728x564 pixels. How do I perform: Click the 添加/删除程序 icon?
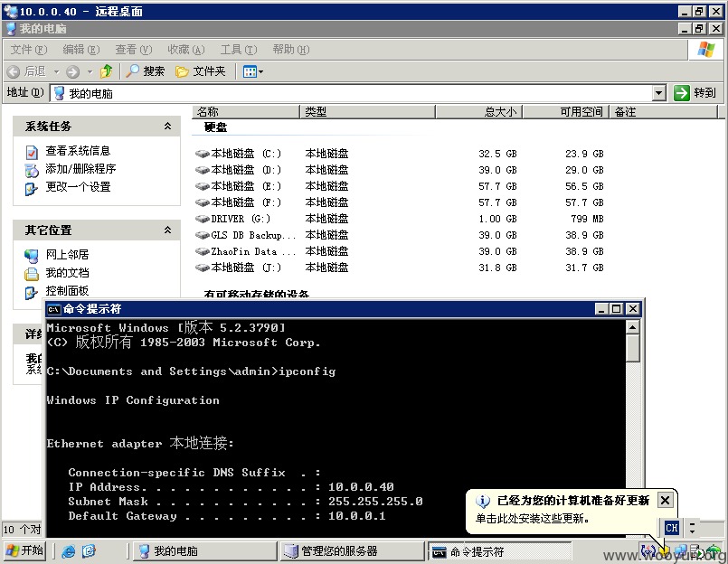point(32,170)
